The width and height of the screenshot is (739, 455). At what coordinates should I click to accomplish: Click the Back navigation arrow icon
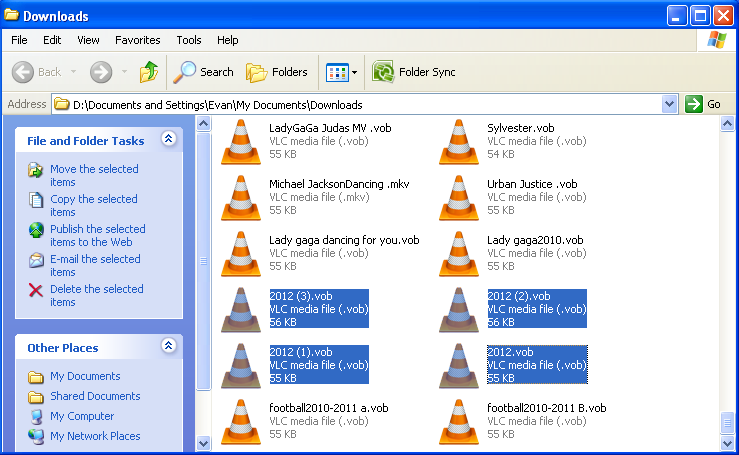pyautogui.click(x=23, y=72)
